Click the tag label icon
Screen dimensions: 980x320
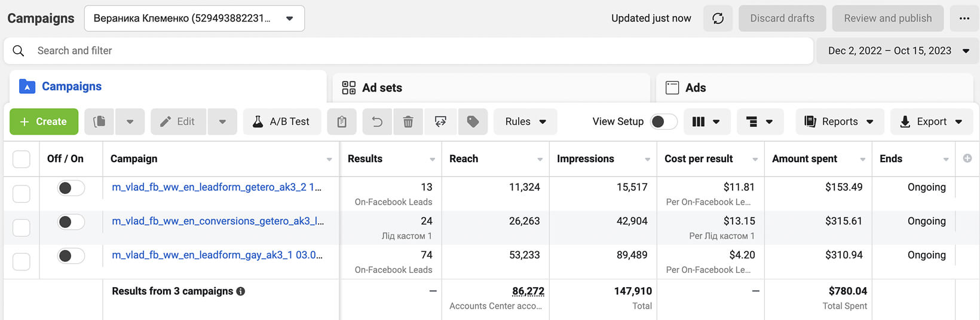coord(473,121)
